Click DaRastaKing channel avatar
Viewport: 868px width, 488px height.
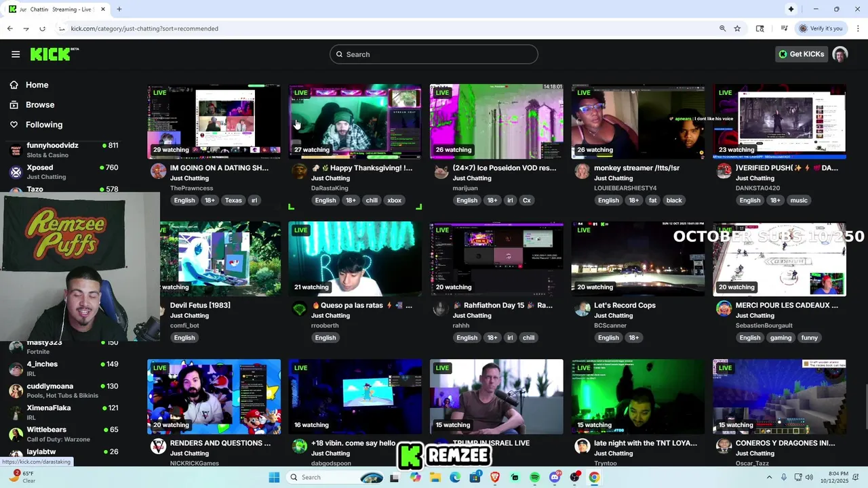click(299, 171)
